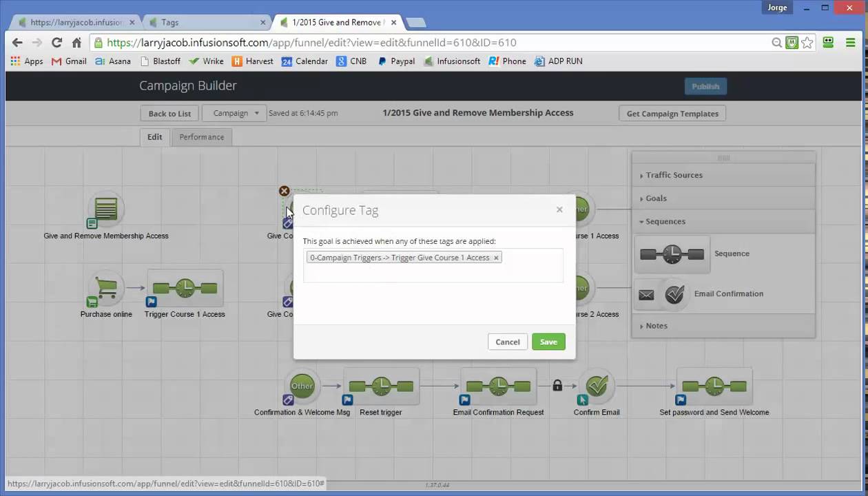Screen dimensions: 868x496
Task: Click the Campaign Builder title
Action: pos(188,85)
